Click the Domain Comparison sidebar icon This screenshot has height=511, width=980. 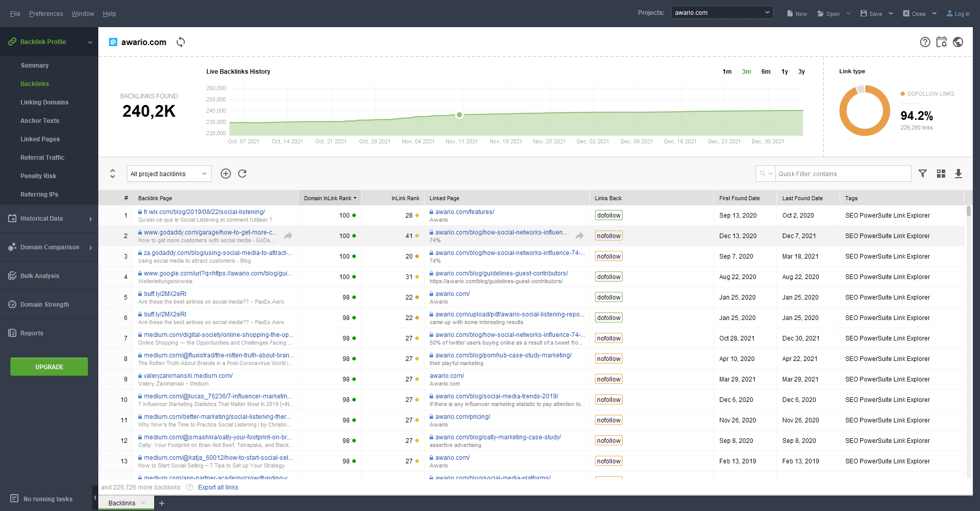[12, 247]
